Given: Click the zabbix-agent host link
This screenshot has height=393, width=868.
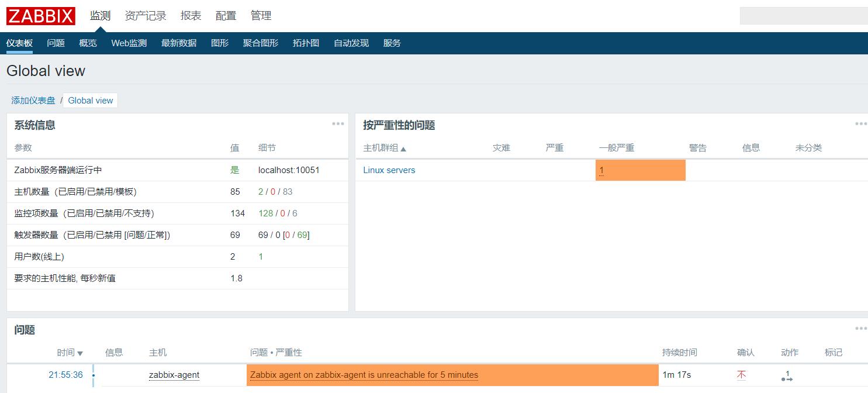Looking at the screenshot, I should [174, 375].
